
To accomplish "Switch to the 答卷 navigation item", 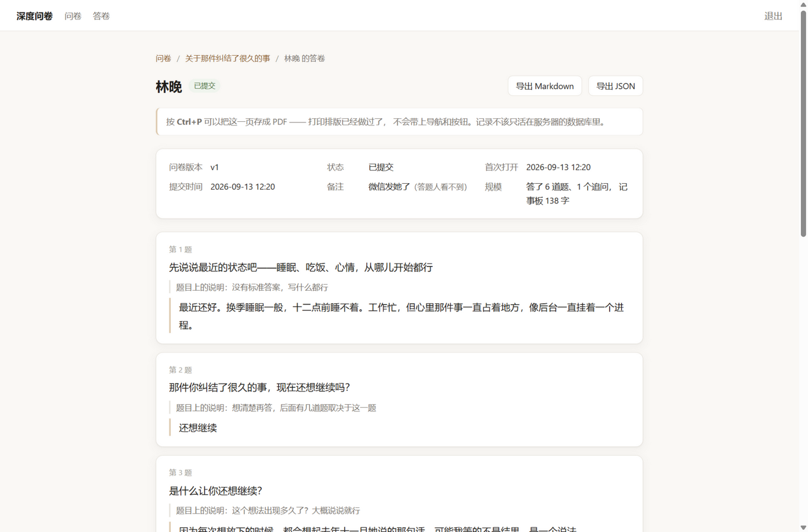I will point(101,16).
